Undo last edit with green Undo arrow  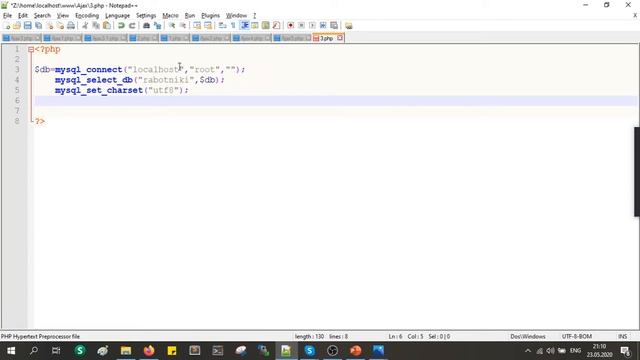(x=121, y=26)
